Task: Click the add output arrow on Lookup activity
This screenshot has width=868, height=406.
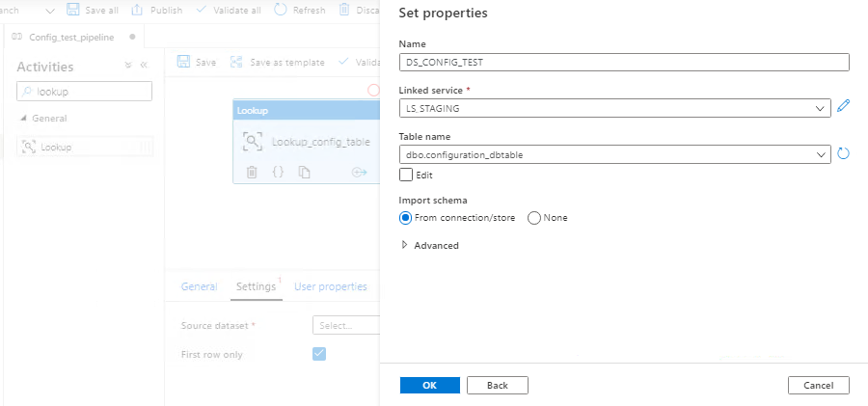Action: [x=360, y=173]
